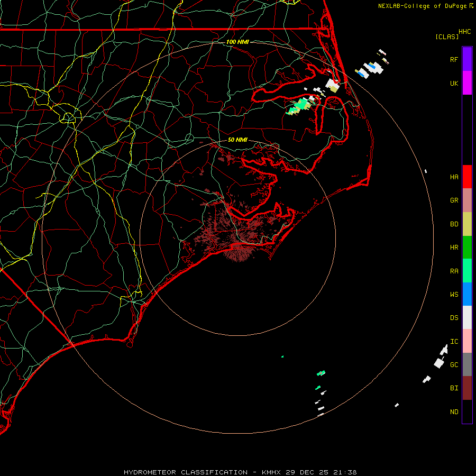
Task: Click the ND legend label
Action: [454, 412]
